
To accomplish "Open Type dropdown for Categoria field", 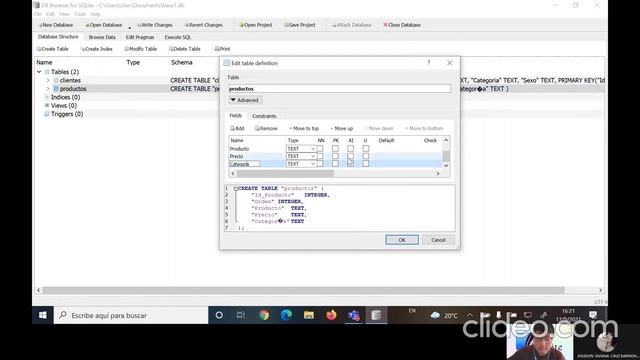I will [x=301, y=164].
